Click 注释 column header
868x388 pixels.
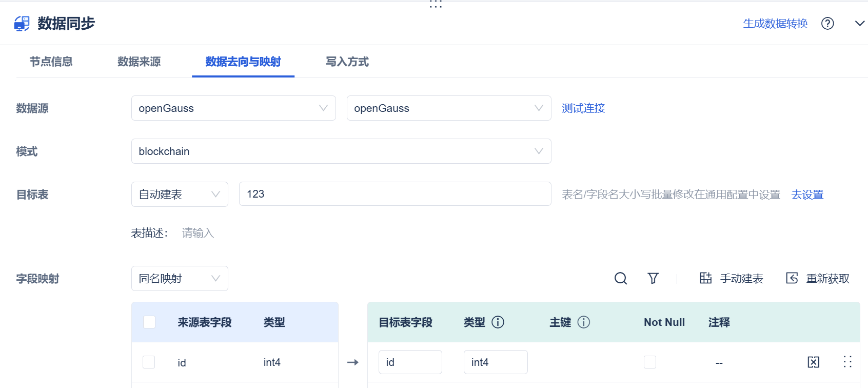[719, 322]
